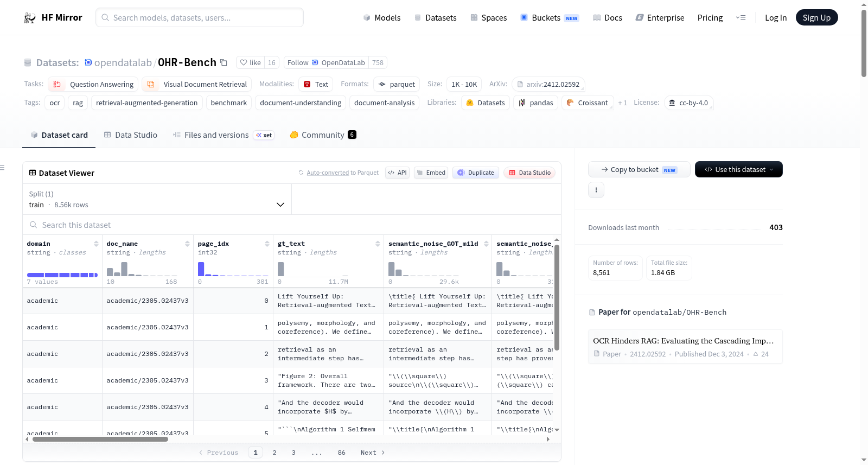Open Spaces in top navigation

pyautogui.click(x=489, y=18)
